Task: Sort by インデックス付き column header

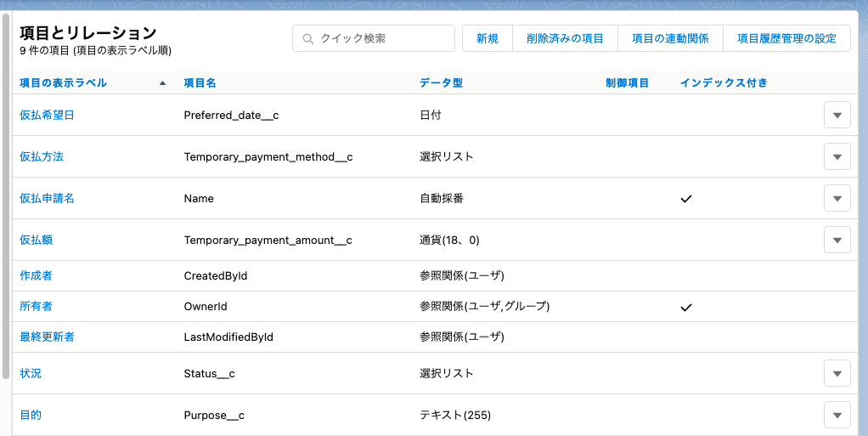Action: [724, 83]
